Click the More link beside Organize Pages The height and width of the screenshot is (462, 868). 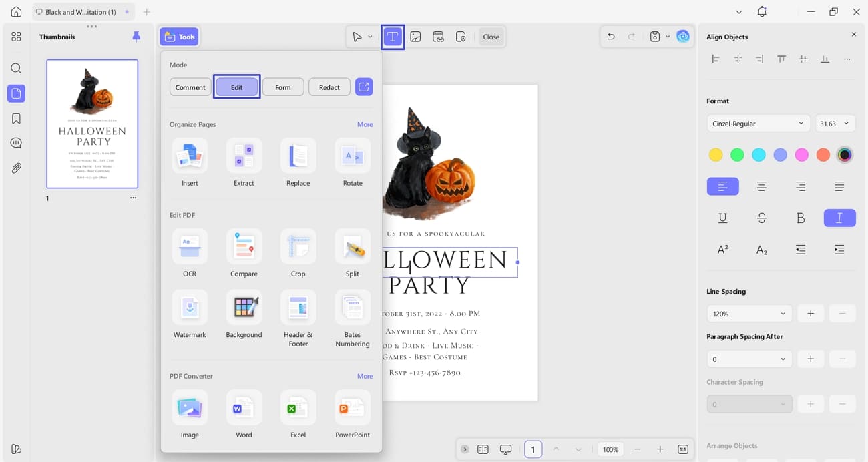click(x=365, y=124)
